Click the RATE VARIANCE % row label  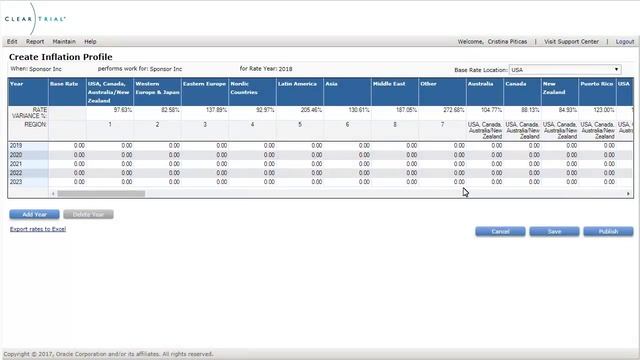pos(29,113)
